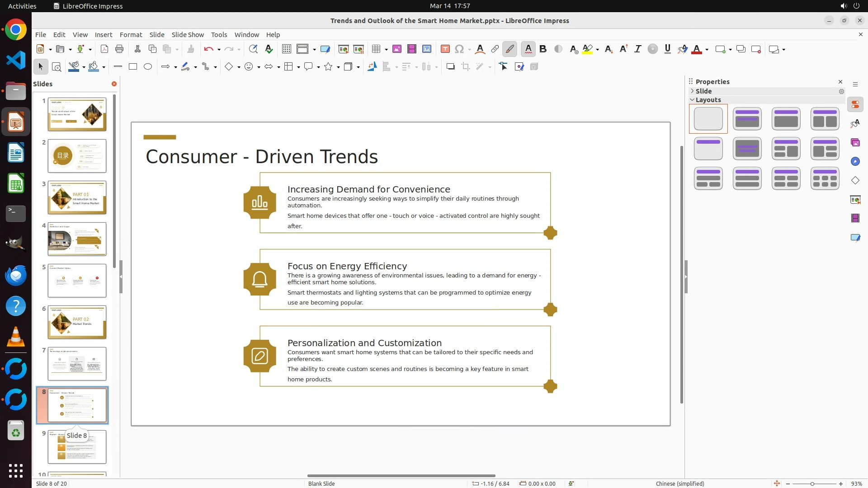868x488 pixels.
Task: Close the Slides panel
Action: point(114,84)
